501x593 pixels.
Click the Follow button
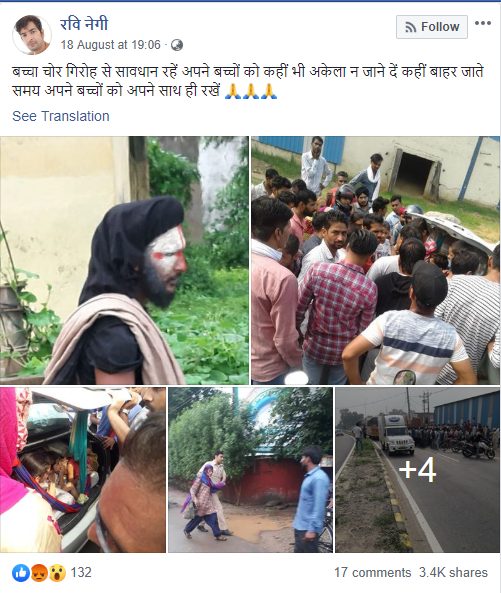pyautogui.click(x=432, y=27)
